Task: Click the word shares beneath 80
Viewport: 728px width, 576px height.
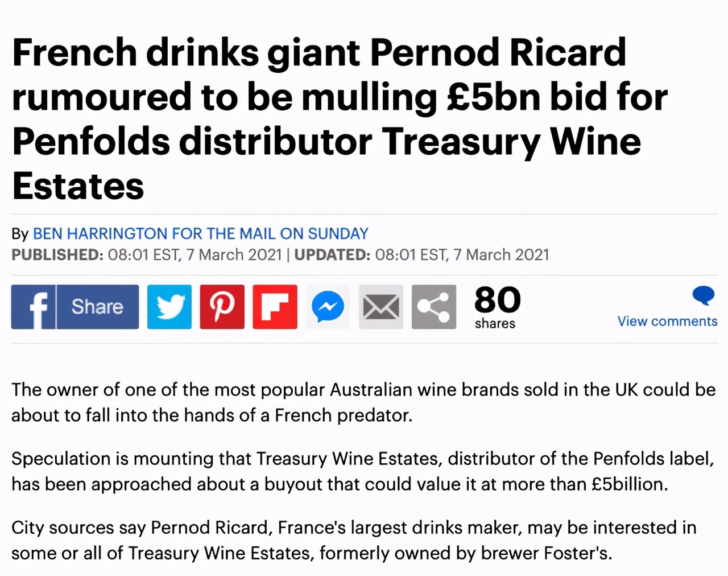Action: tap(495, 323)
